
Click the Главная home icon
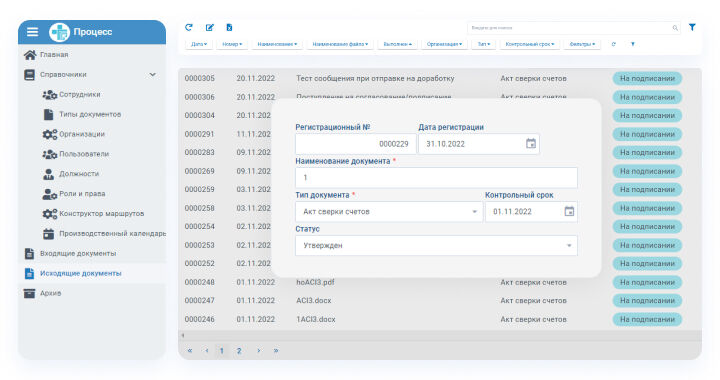click(30, 55)
